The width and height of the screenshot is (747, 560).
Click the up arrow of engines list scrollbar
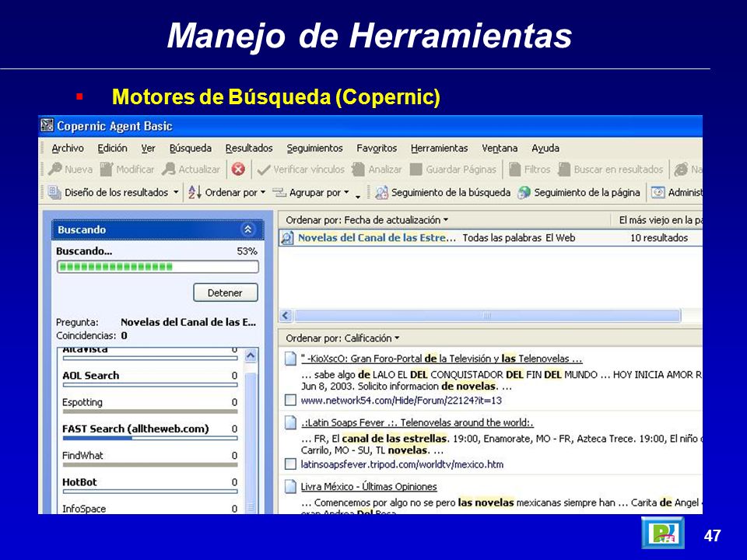pyautogui.click(x=251, y=355)
